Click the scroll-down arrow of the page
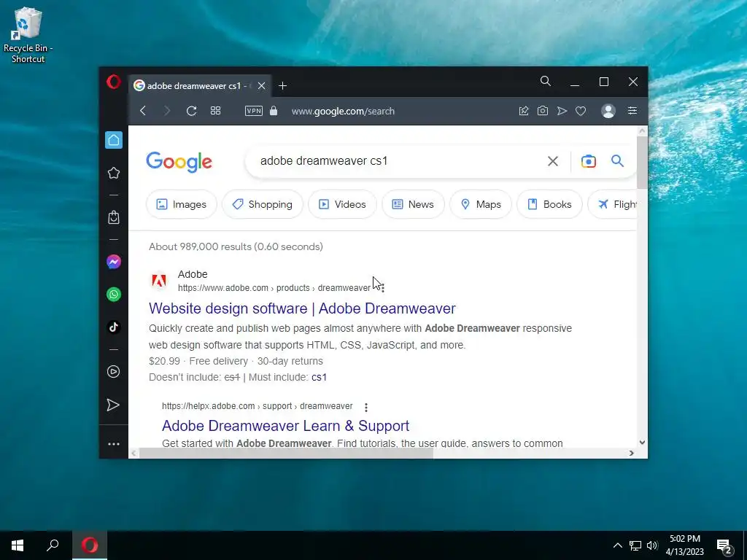This screenshot has height=560, width=747. click(x=642, y=443)
